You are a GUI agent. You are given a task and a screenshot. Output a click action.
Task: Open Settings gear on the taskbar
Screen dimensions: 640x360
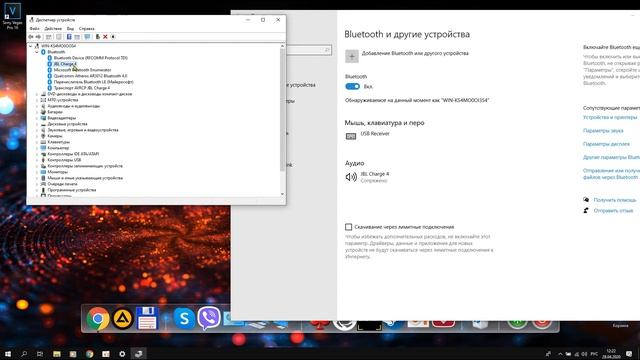[x=122, y=354]
